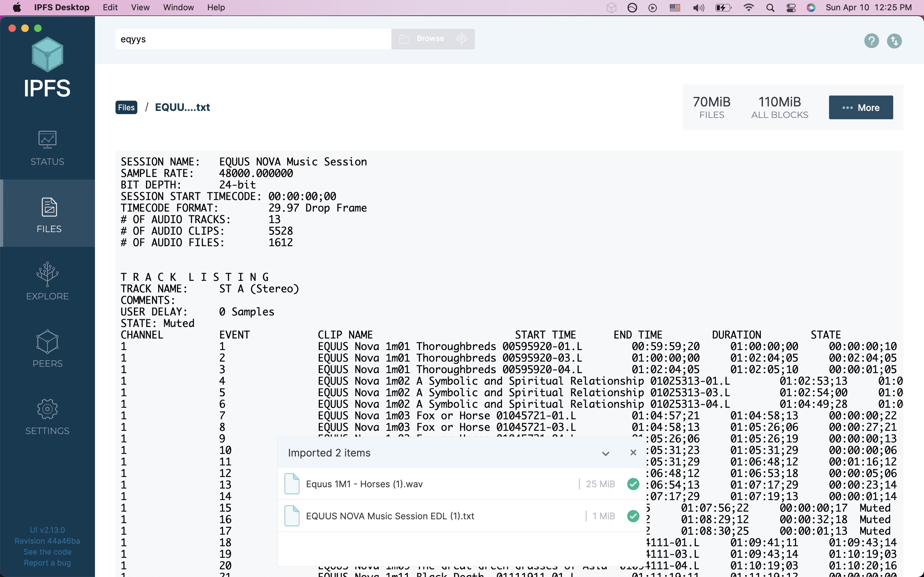Collapse the Imported 2 items panel

tap(605, 453)
